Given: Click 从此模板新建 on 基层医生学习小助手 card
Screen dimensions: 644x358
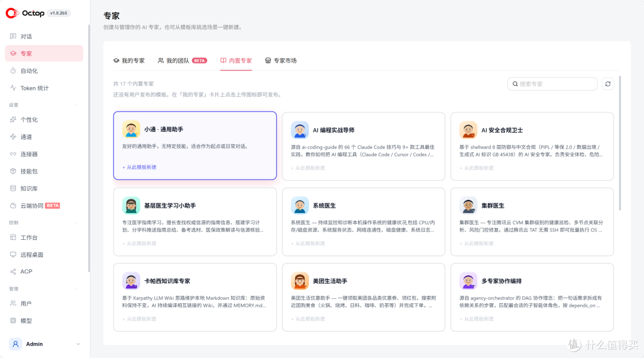Looking at the screenshot, I should [139, 243].
